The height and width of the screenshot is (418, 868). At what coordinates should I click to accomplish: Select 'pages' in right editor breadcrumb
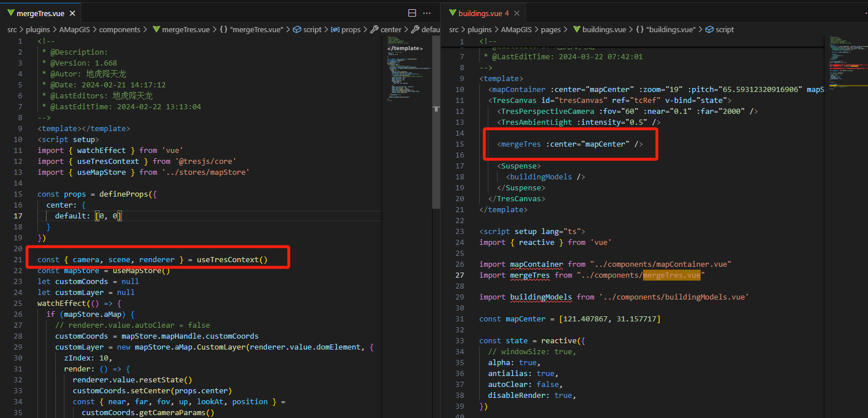click(550, 29)
